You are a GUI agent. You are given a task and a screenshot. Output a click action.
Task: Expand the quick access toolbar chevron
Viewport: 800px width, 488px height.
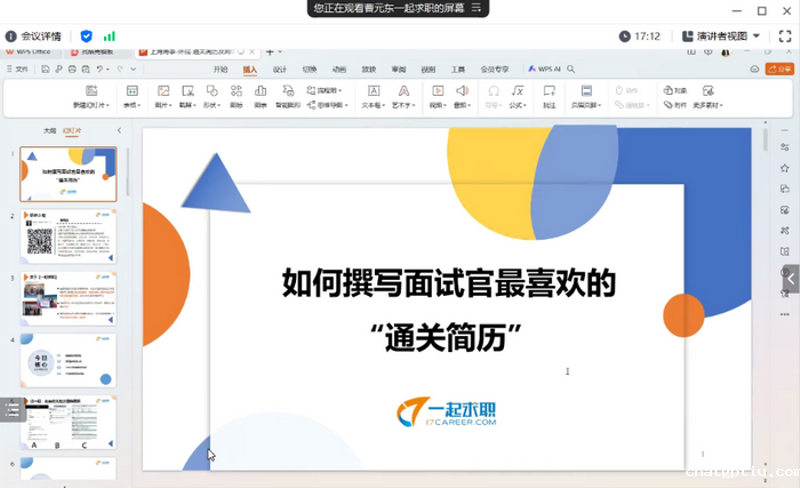tap(133, 69)
